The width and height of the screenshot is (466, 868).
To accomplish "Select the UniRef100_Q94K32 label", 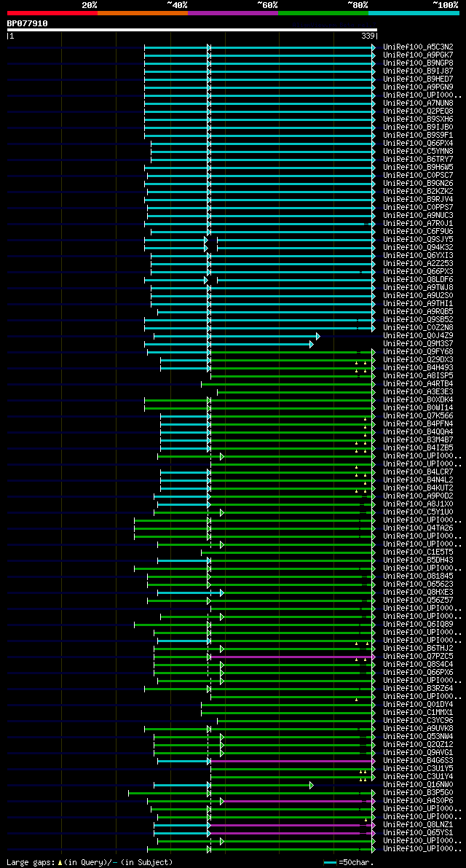I will (x=418, y=248).
